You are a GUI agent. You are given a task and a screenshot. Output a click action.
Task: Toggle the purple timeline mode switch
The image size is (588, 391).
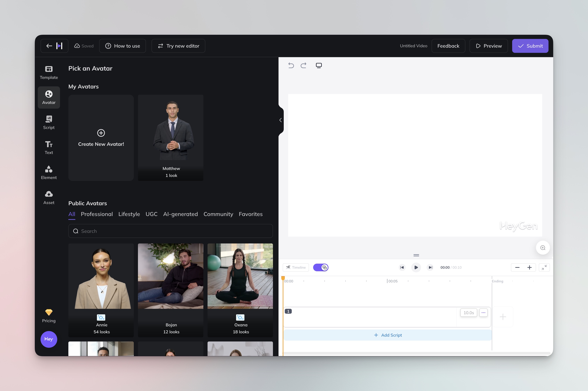tap(321, 267)
